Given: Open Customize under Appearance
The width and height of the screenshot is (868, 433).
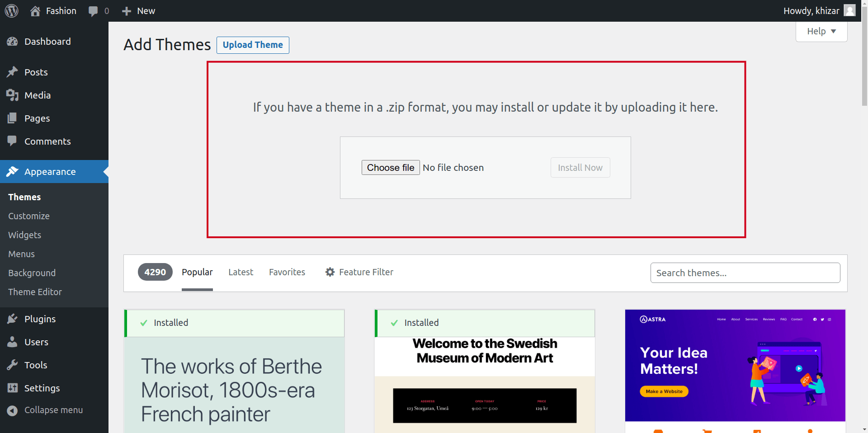Looking at the screenshot, I should pos(29,216).
